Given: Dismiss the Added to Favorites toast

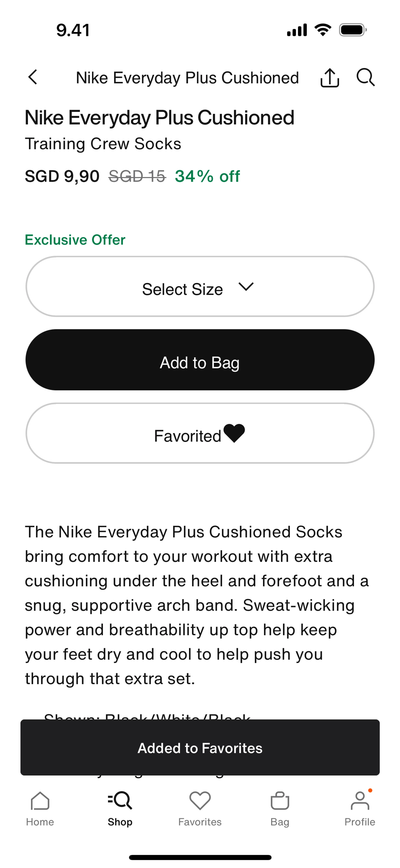Looking at the screenshot, I should [x=200, y=748].
